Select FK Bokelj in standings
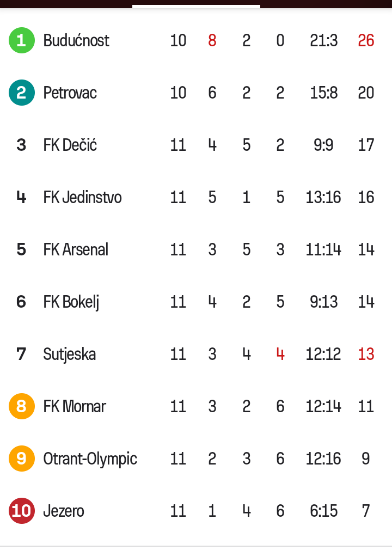Image resolution: width=392 pixels, height=550 pixels. (71, 302)
